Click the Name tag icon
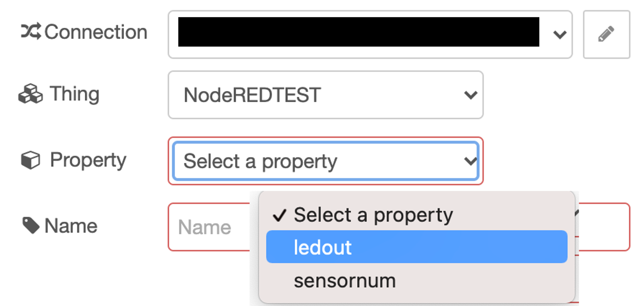644x306 pixels. 31,225
